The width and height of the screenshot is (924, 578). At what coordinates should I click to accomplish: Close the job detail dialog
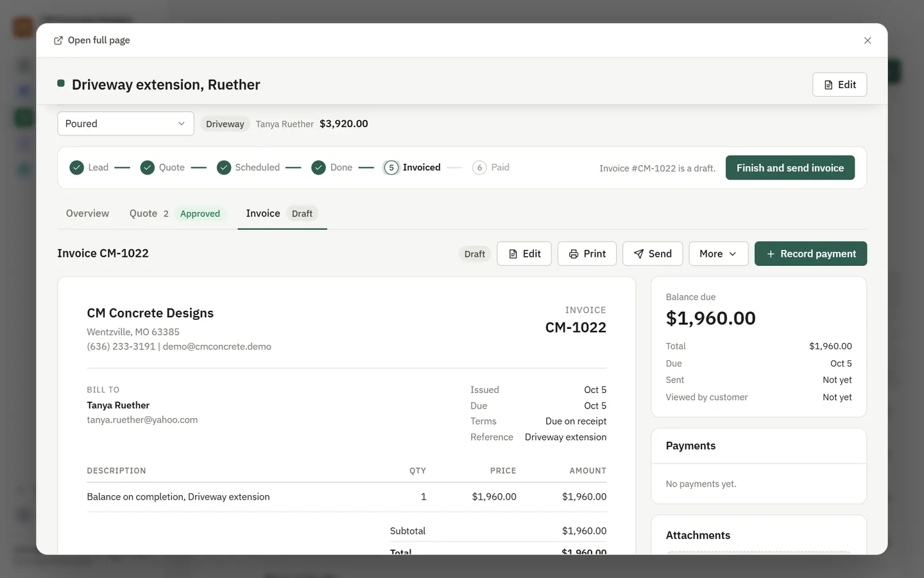(868, 40)
